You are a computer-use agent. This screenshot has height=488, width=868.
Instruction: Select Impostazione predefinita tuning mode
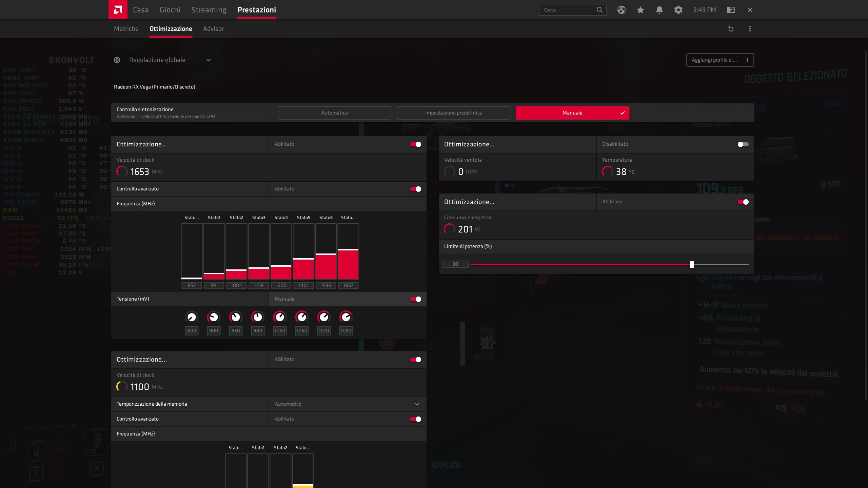453,113
